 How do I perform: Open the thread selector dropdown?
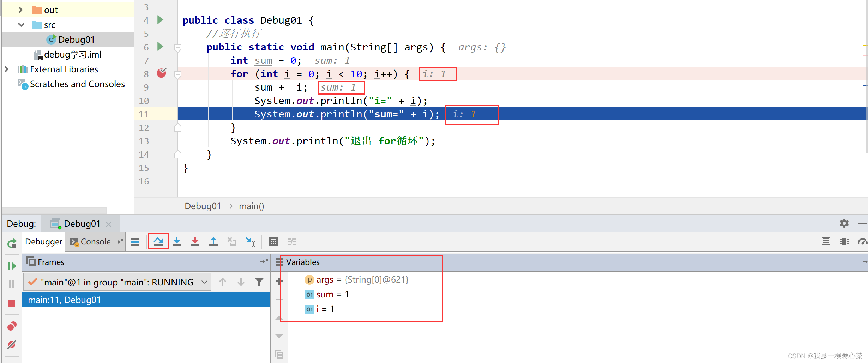point(204,282)
